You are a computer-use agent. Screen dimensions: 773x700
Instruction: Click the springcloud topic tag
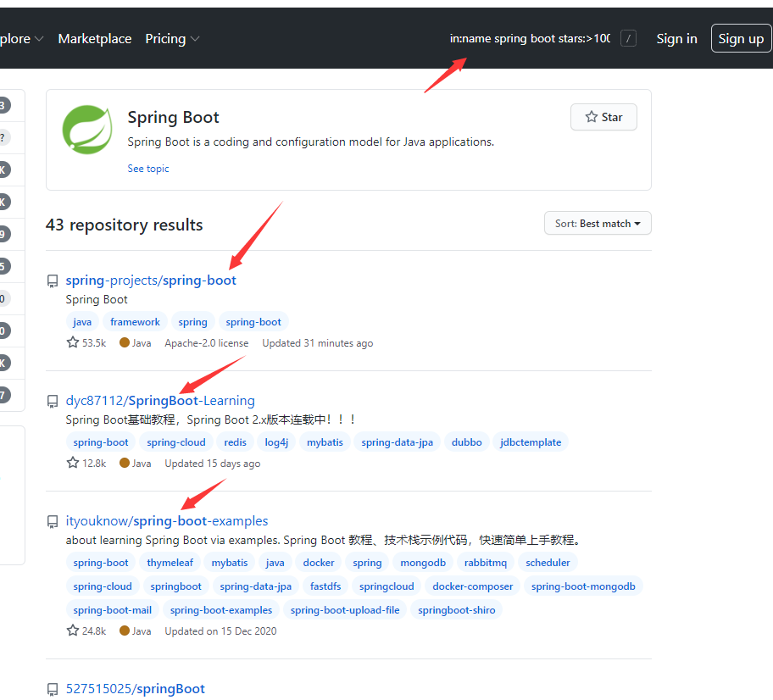pyautogui.click(x=386, y=586)
